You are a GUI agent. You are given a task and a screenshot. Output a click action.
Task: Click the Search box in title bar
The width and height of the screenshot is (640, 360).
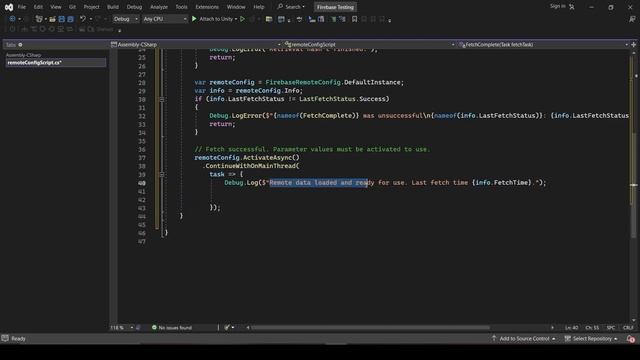tap(291, 7)
